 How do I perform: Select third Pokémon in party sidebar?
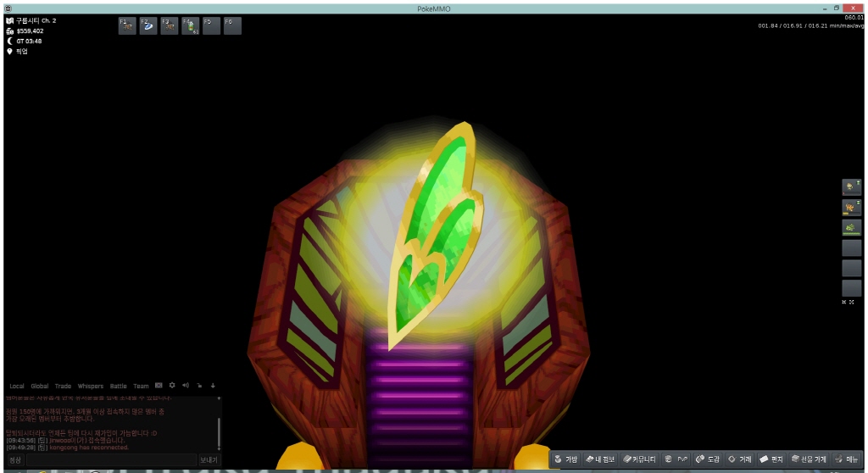coord(851,228)
